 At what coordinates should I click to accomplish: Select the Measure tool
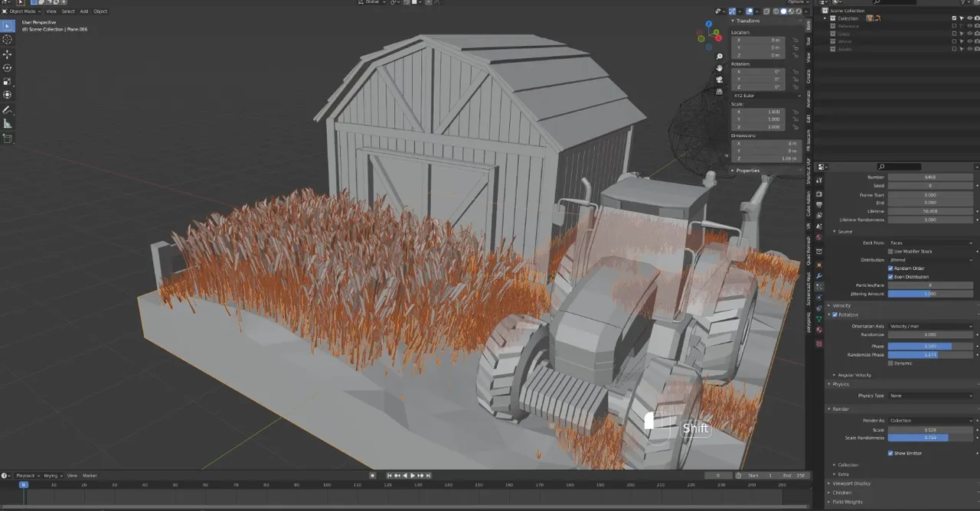tap(8, 124)
